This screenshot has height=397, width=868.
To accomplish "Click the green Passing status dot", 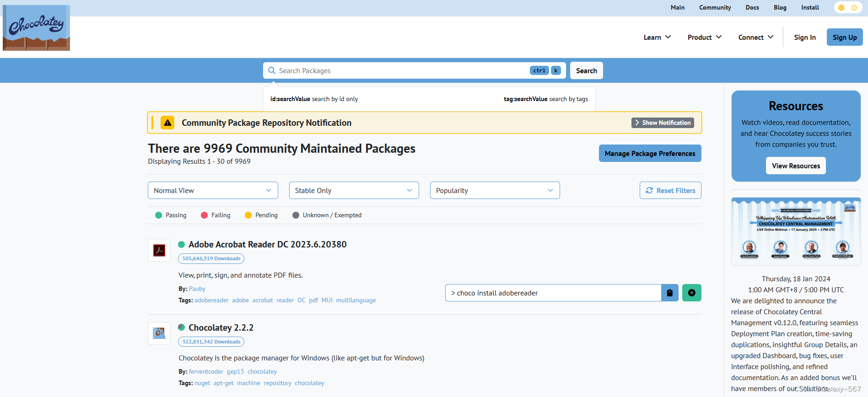I will 158,215.
